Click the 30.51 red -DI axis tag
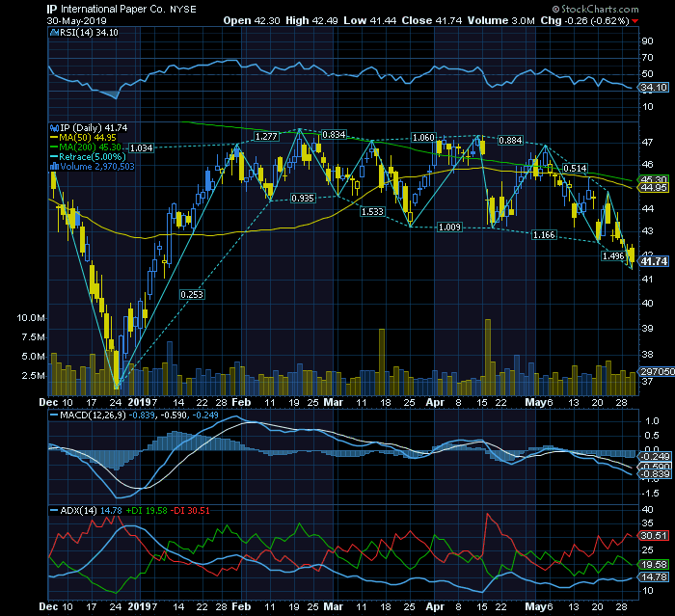This screenshot has width=675, height=616. pyautogui.click(x=654, y=535)
